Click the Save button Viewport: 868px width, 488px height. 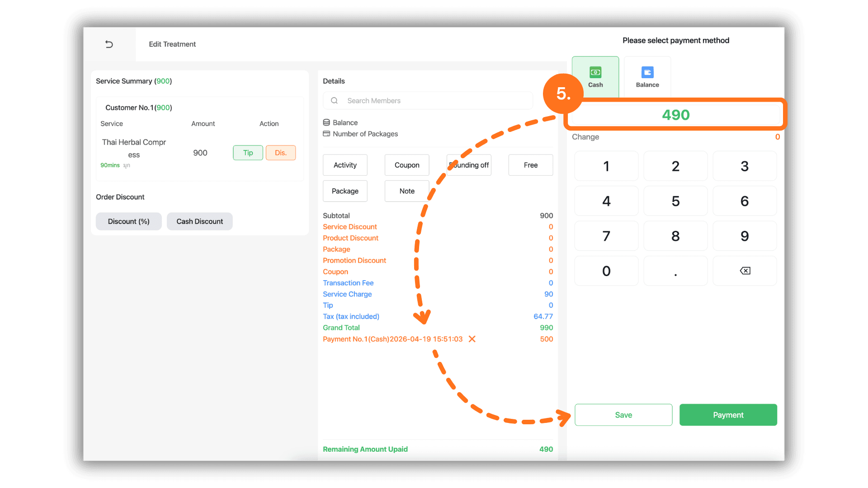click(x=623, y=415)
